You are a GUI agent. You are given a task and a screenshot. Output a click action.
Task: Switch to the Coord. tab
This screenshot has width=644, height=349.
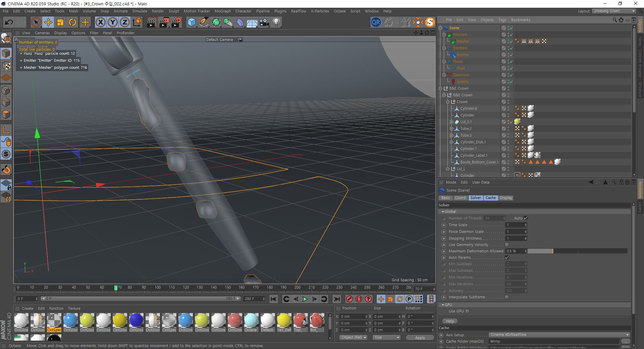click(460, 198)
